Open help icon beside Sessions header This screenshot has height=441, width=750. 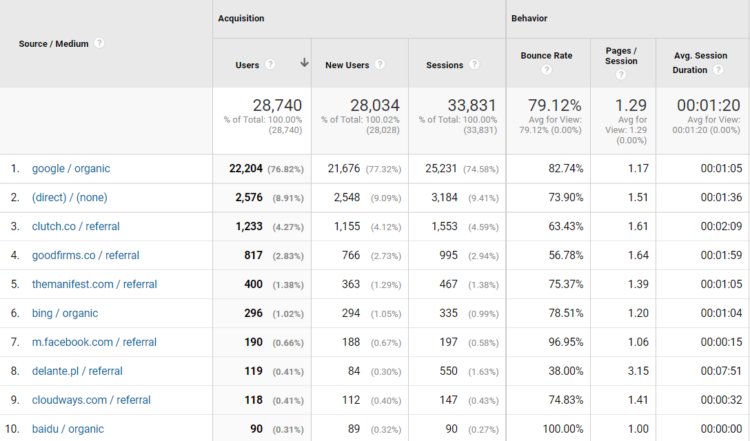tap(474, 64)
